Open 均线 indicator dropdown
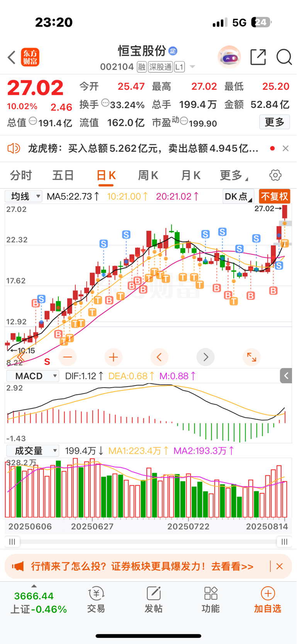This screenshot has height=644, width=297. point(24,196)
